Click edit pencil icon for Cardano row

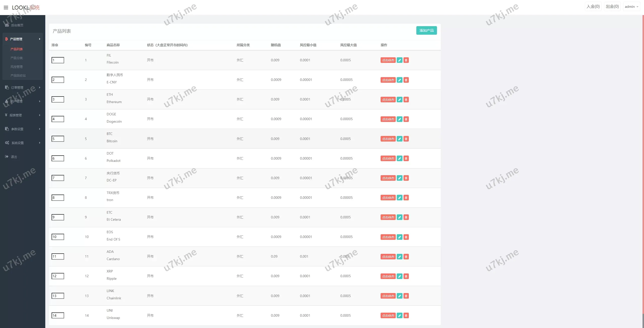399,257
